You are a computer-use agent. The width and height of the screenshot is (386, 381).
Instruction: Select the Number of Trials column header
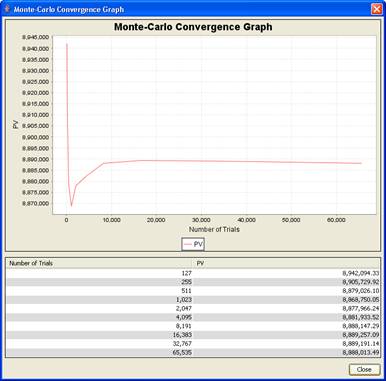pyautogui.click(x=100, y=263)
